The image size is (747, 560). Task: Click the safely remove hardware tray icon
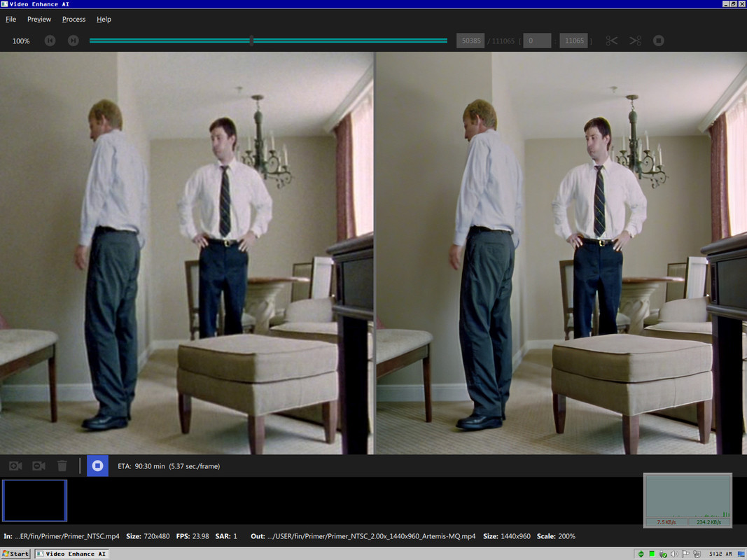(663, 554)
